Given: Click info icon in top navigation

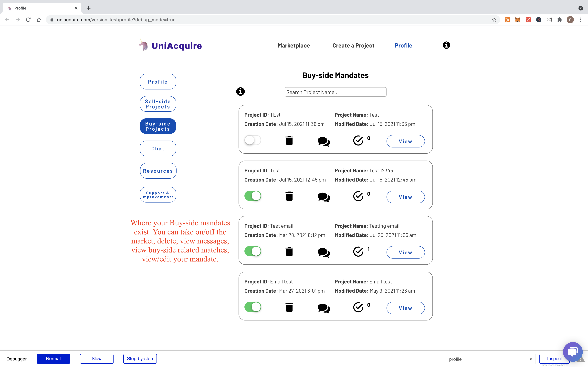Looking at the screenshot, I should tap(446, 45).
